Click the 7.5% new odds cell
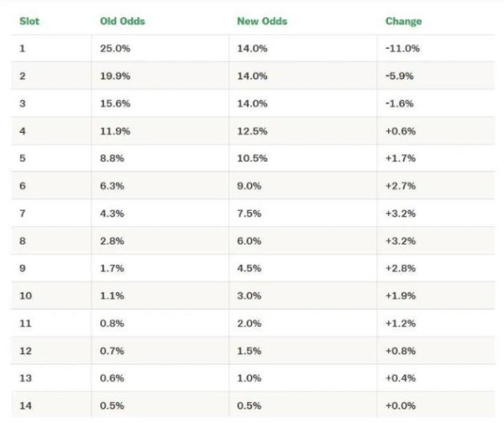 click(x=249, y=213)
